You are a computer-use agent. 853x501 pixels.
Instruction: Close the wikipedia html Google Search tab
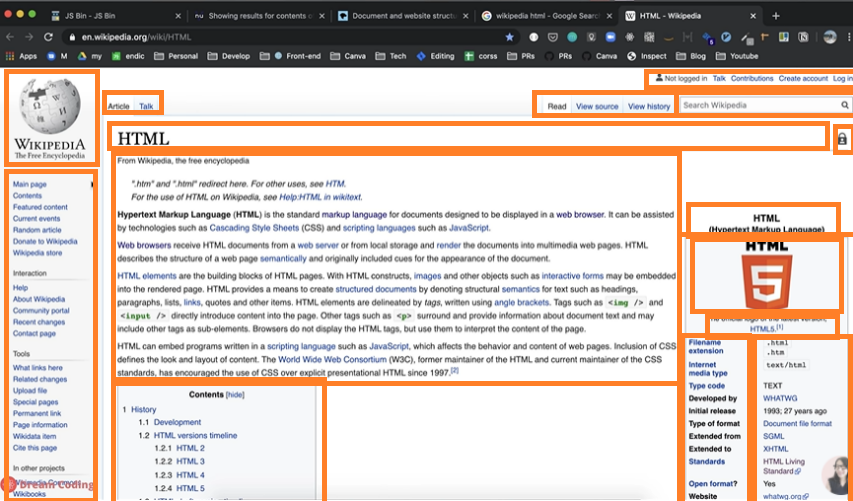(609, 16)
